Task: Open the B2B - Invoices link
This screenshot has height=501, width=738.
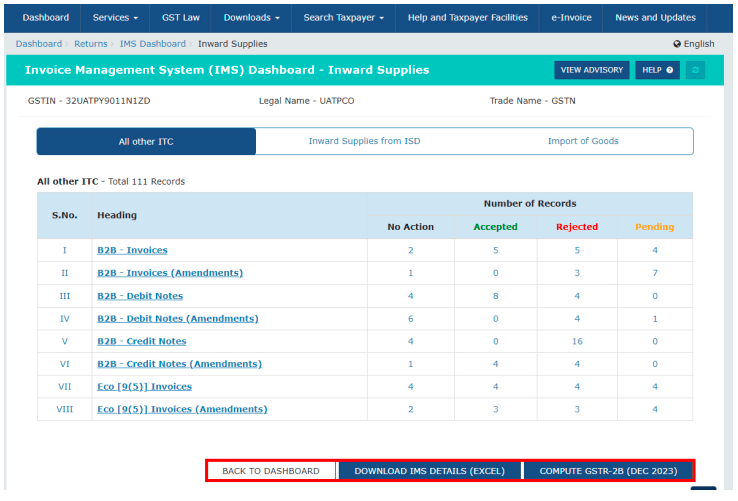Action: 132,250
